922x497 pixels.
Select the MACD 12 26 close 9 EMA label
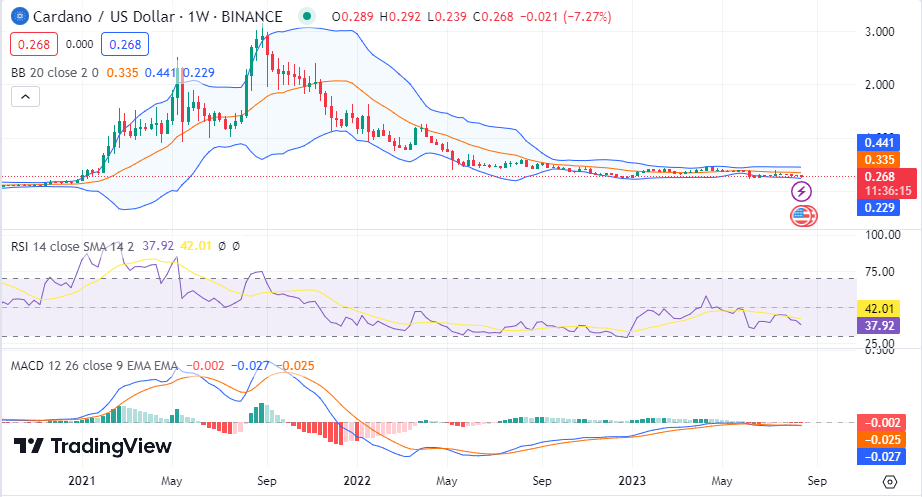pyautogui.click(x=94, y=366)
